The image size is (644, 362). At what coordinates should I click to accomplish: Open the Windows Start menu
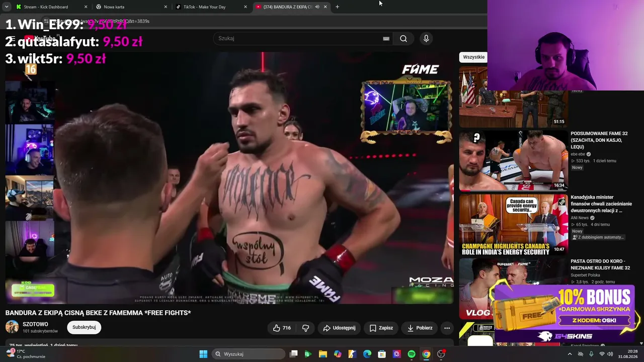203,354
